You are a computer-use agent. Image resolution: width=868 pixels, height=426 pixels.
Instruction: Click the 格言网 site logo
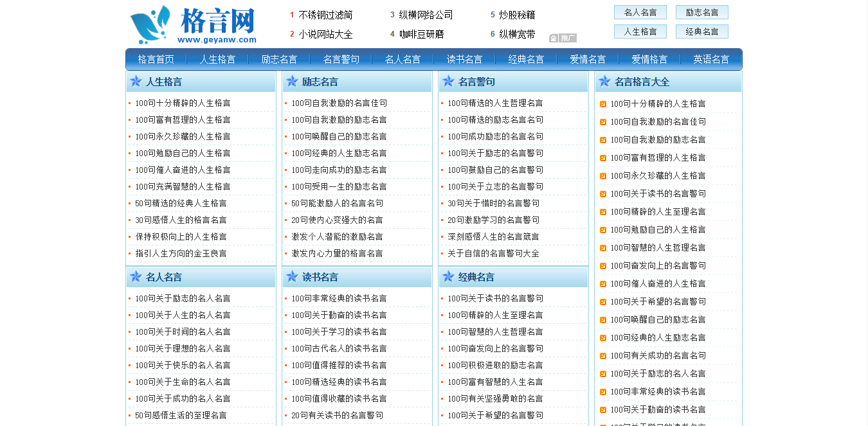tap(193, 26)
